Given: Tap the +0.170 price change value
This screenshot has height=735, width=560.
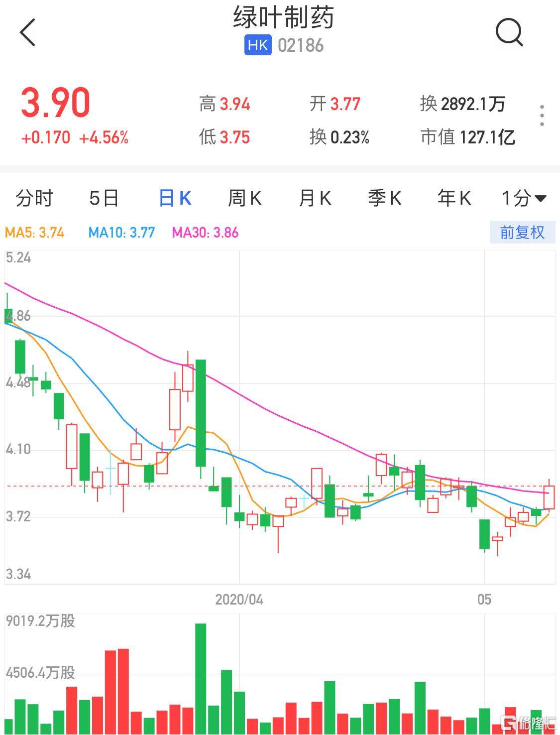Looking at the screenshot, I should tap(45, 137).
